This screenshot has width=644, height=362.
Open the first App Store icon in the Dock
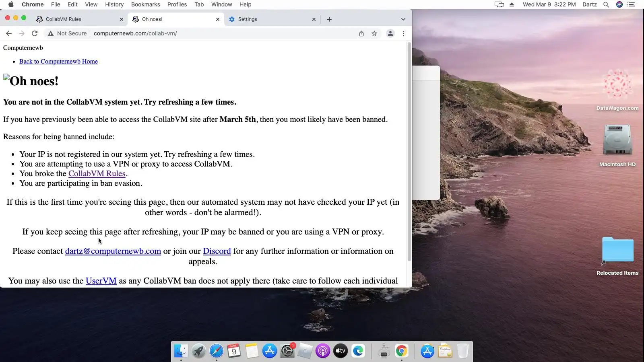(270, 351)
